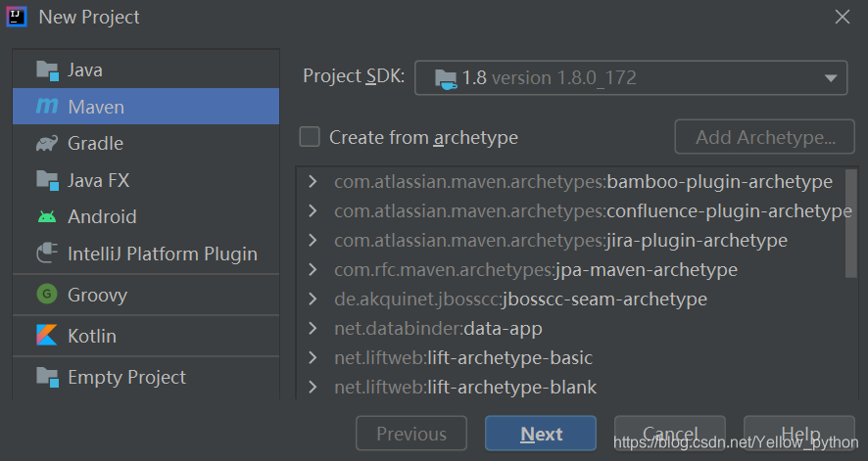Expand confluence-plugin-archetype node

coord(313,210)
